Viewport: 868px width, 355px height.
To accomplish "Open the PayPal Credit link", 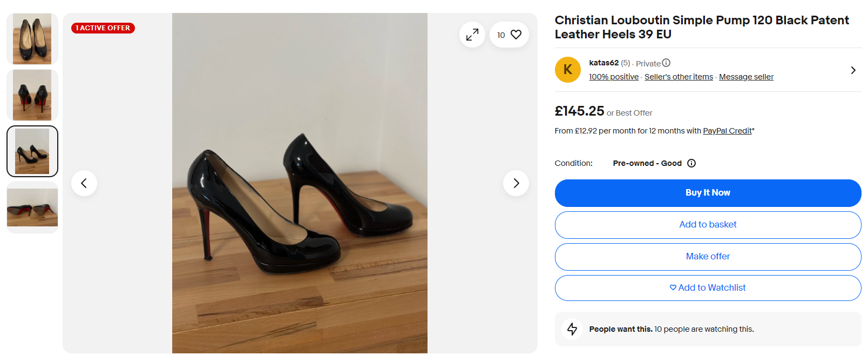I will [727, 131].
